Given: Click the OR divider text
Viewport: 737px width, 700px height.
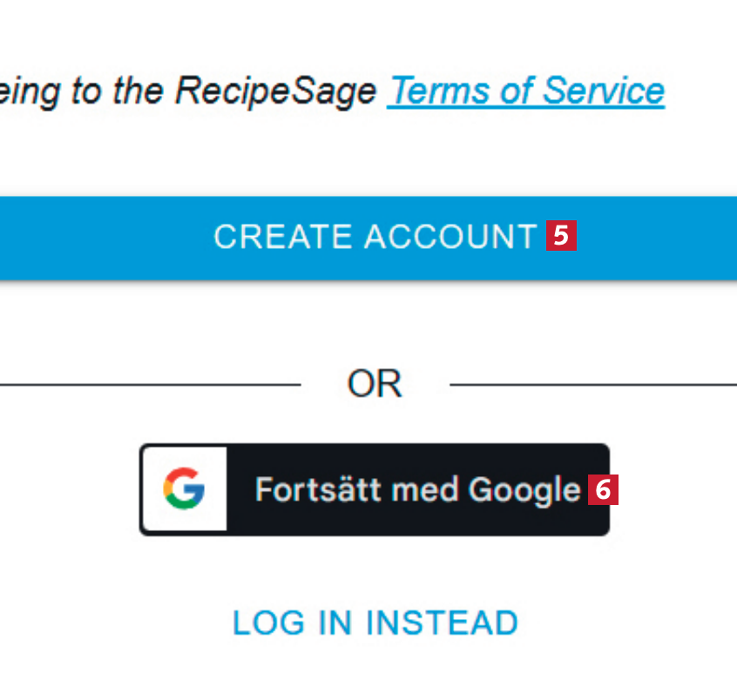Looking at the screenshot, I should point(375,384).
